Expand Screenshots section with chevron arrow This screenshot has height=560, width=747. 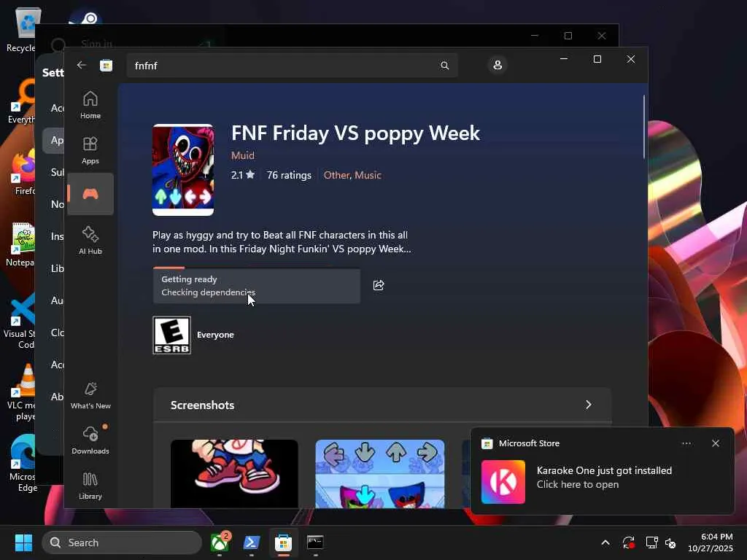(589, 405)
